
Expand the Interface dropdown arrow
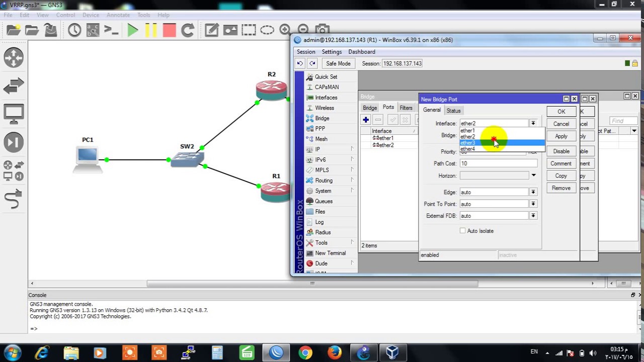[533, 123]
